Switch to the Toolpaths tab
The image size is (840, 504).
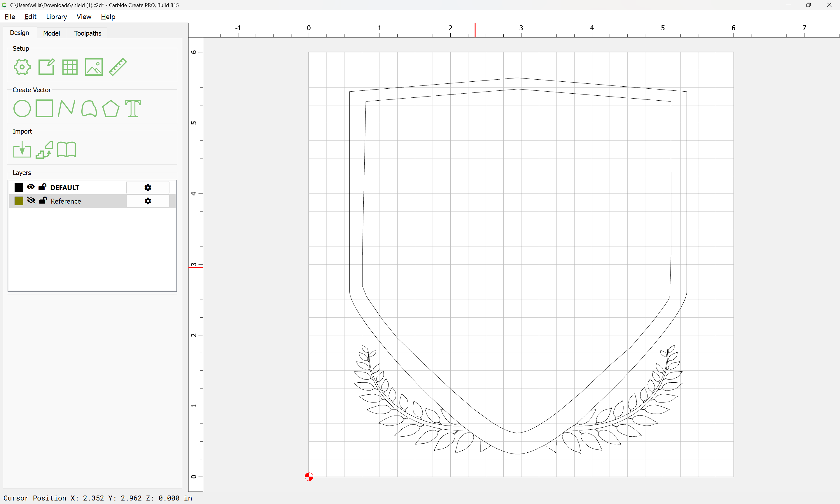87,33
